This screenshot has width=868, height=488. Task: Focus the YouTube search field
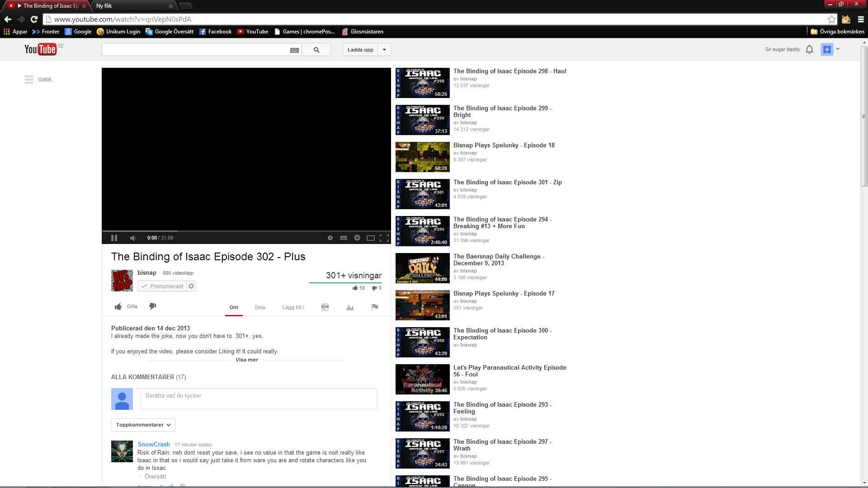click(195, 50)
